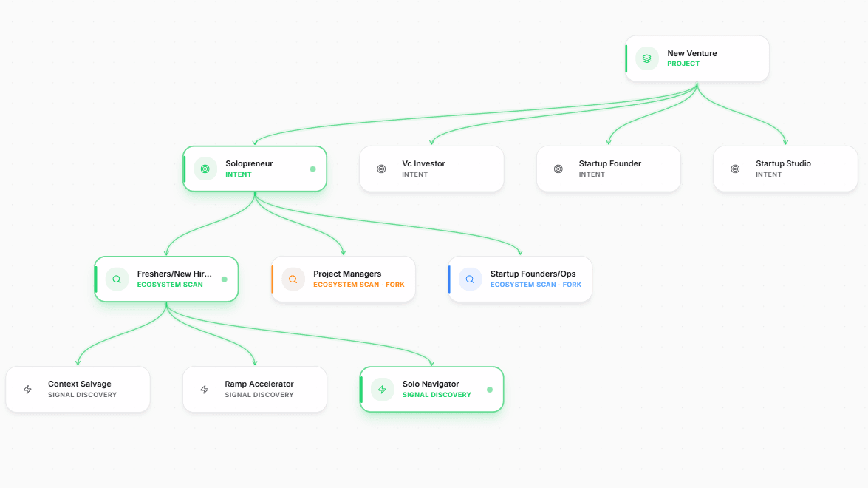The image size is (868, 488).
Task: Click the Startup Founder target icon
Action: coord(558,169)
